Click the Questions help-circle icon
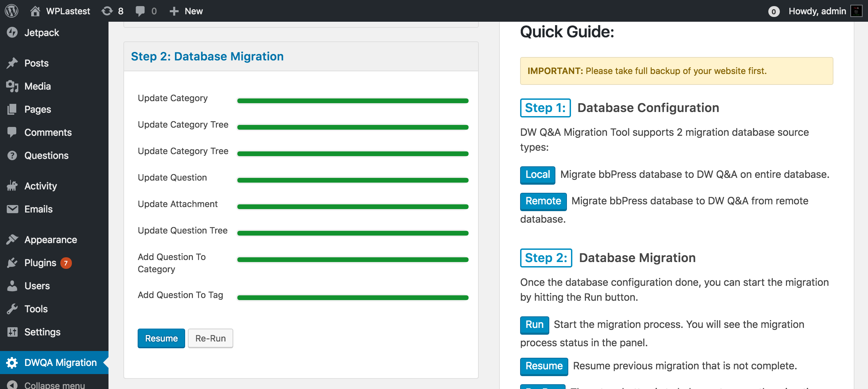The height and width of the screenshot is (389, 868). click(12, 155)
